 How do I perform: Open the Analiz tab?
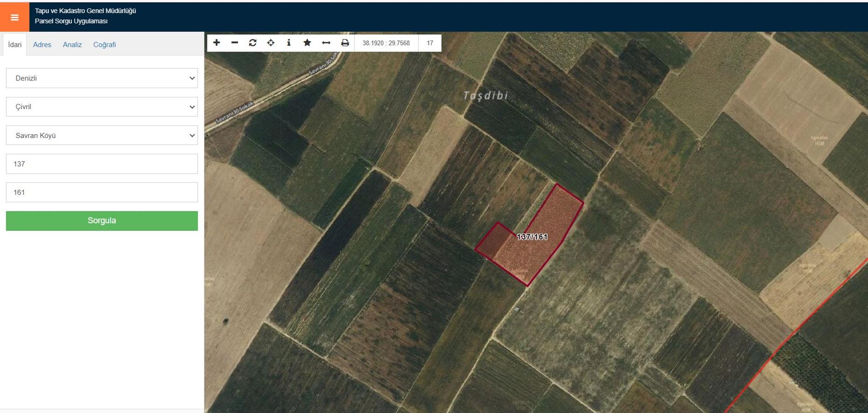(x=72, y=44)
